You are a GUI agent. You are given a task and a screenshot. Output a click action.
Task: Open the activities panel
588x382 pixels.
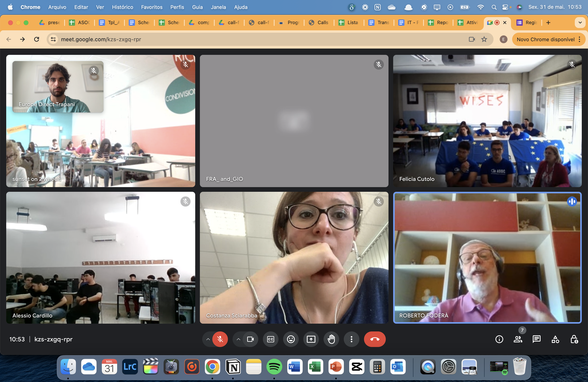(x=555, y=339)
